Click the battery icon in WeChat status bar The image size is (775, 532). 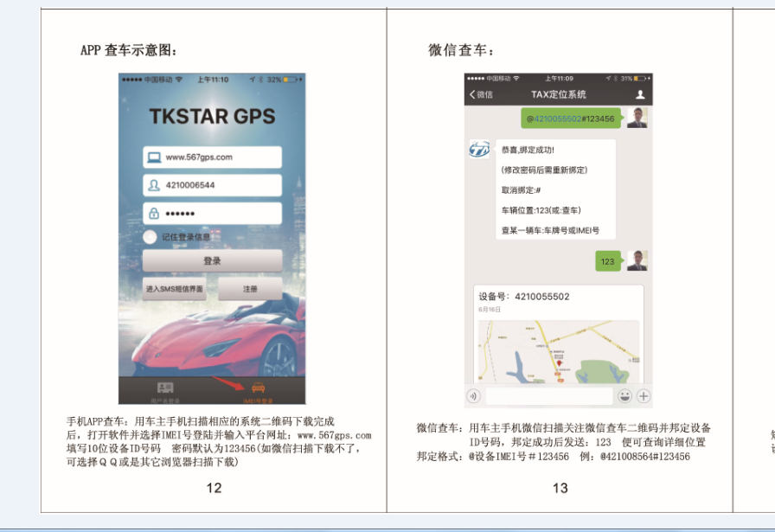click(x=640, y=79)
